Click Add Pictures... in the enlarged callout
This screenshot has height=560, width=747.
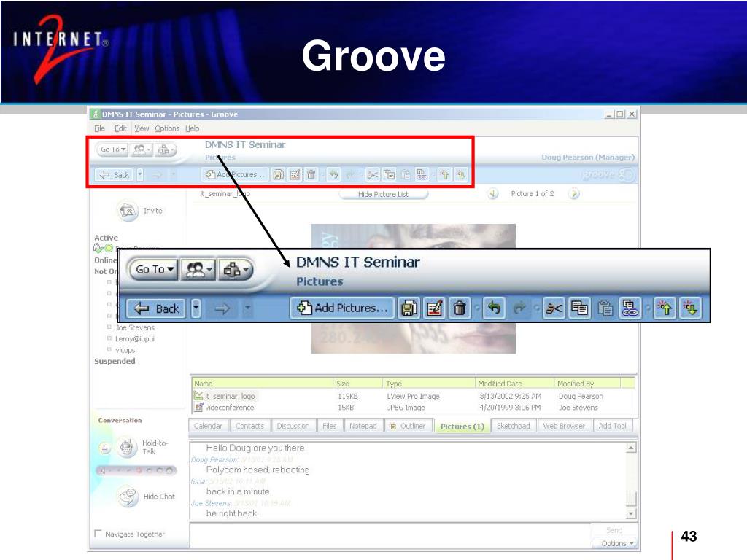pos(342,308)
